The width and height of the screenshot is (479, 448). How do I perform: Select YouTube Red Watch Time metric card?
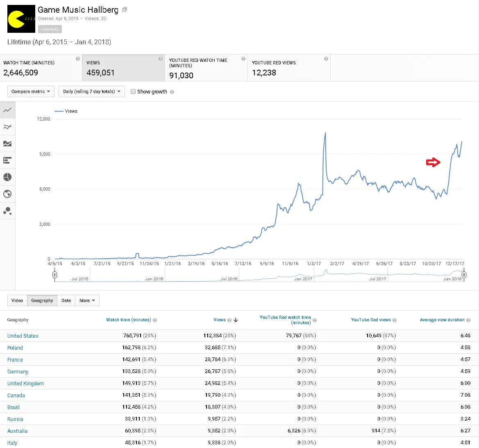(x=206, y=68)
